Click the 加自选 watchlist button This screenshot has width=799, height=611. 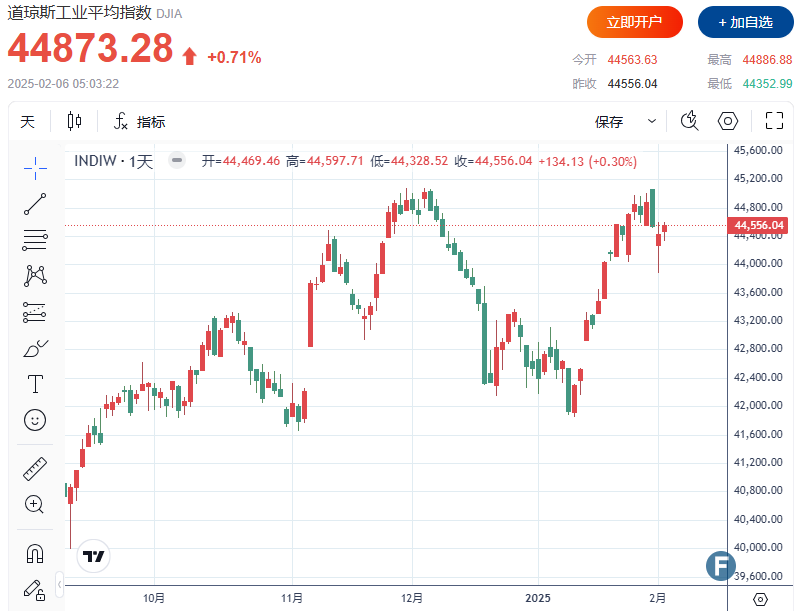pyautogui.click(x=742, y=21)
